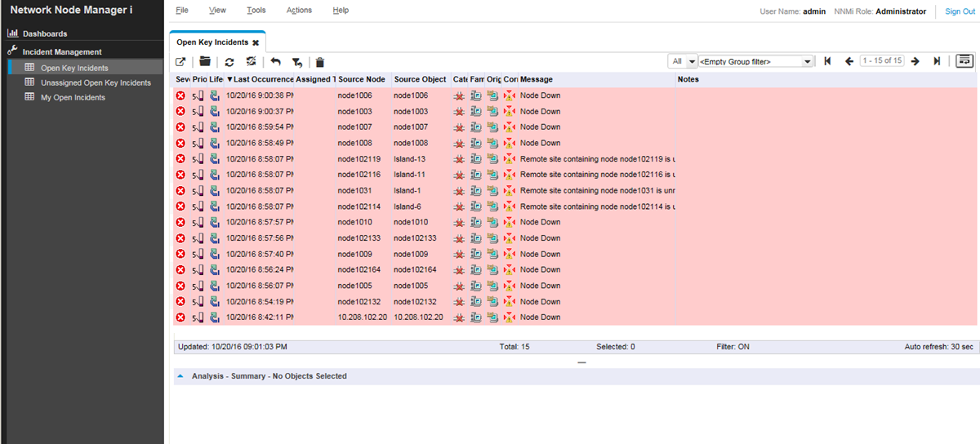
Task: Open the Empty Group filter dropdown
Action: coord(756,61)
